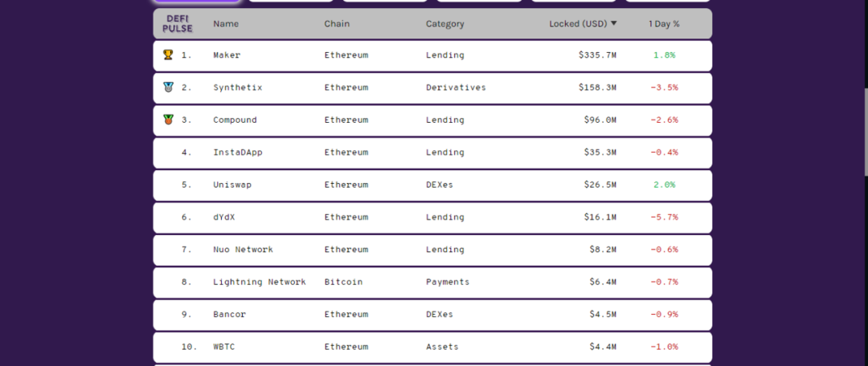Click the 1 Day % column header

coord(664,24)
